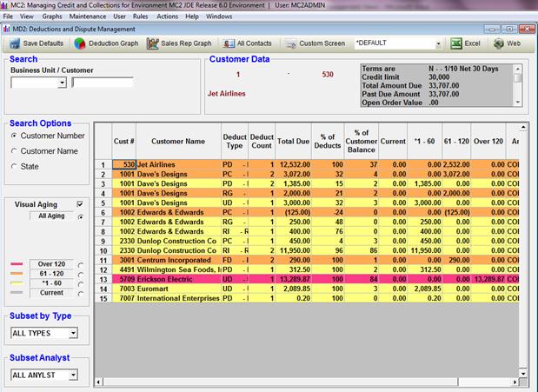Select the 61 - 120 aging radio button
Screen dimensions: 538x392
pyautogui.click(x=81, y=275)
